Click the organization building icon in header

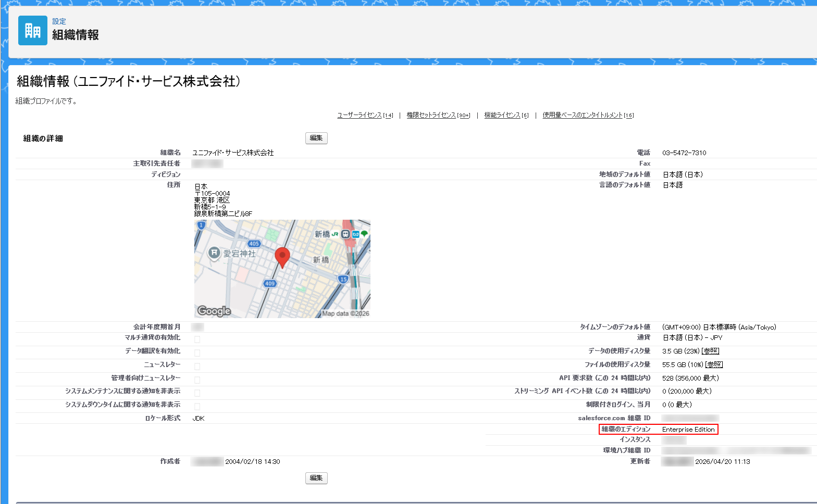(33, 31)
